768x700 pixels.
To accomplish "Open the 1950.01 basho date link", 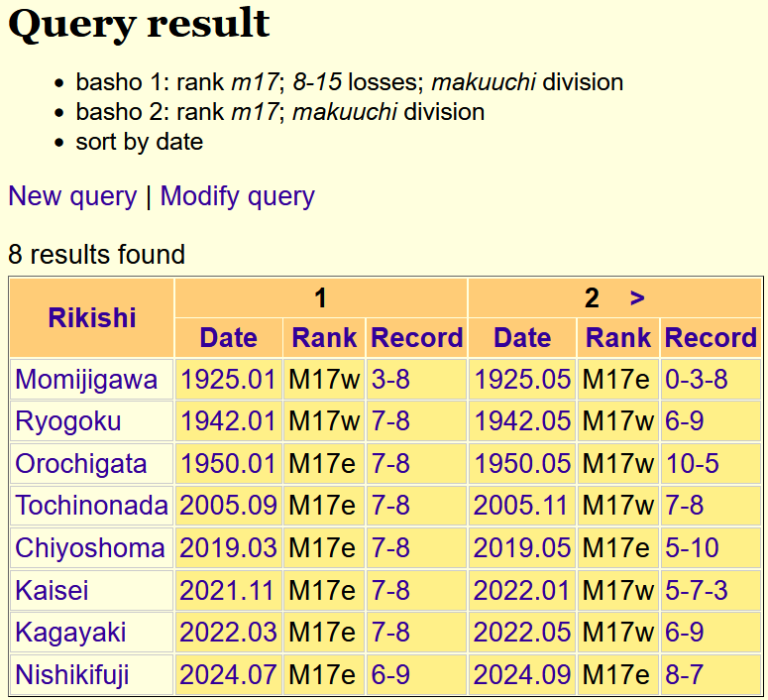I will (228, 464).
